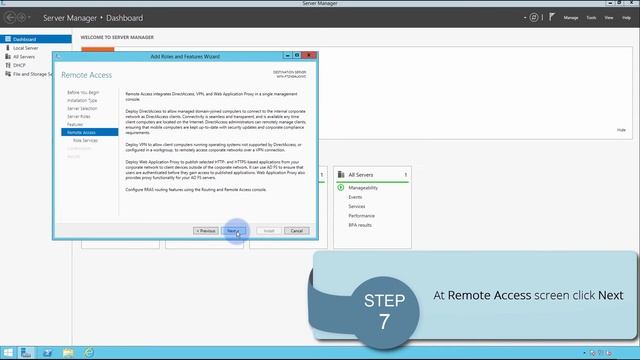Screen dimensions: 640x360
Task: Click the refresh icon in the header
Action: (x=534, y=17)
